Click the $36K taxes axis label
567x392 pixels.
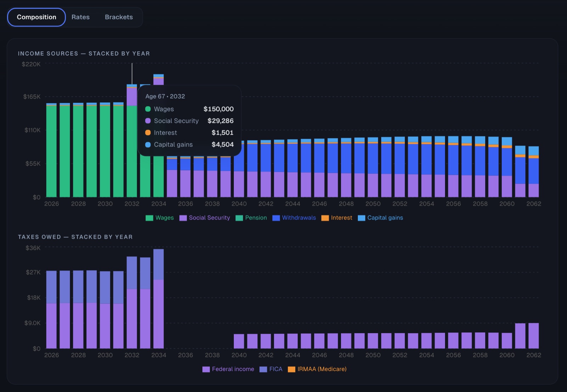(33, 248)
